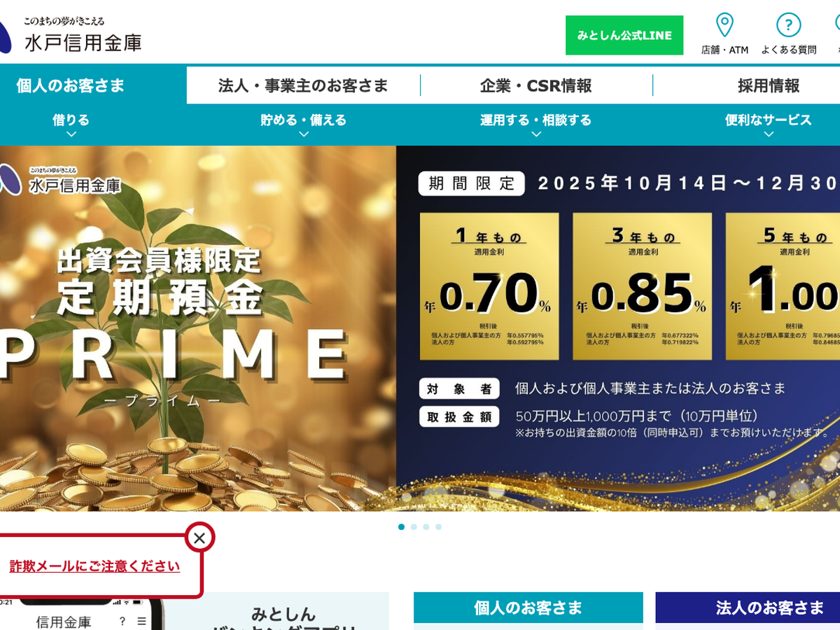This screenshot has width=840, height=630.
Task: Expand the 貯める・備える menu
Action: (303, 125)
